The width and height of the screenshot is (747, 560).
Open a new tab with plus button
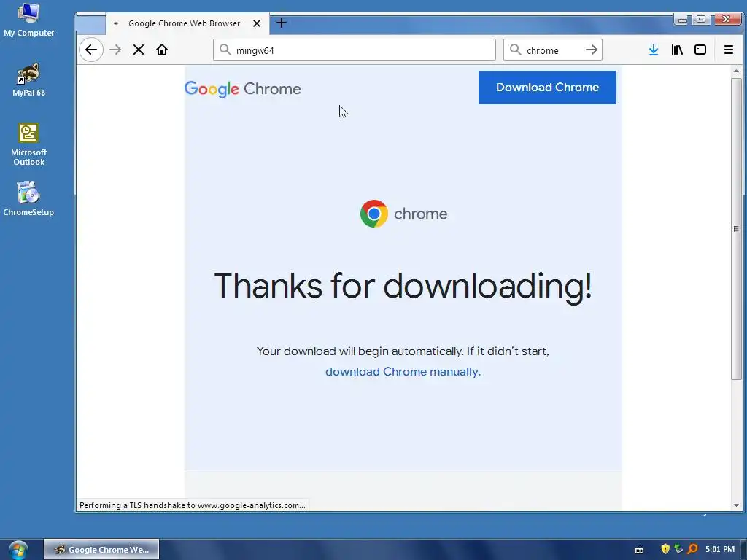coord(282,23)
